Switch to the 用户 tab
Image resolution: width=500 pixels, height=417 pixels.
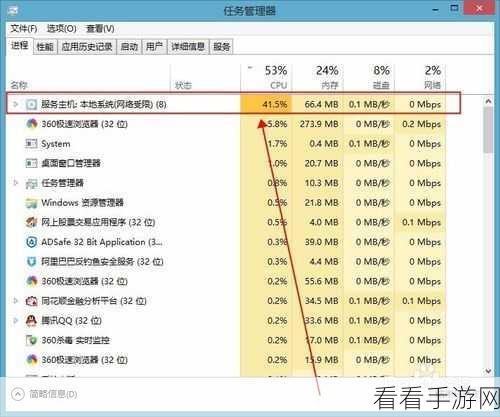point(154,47)
